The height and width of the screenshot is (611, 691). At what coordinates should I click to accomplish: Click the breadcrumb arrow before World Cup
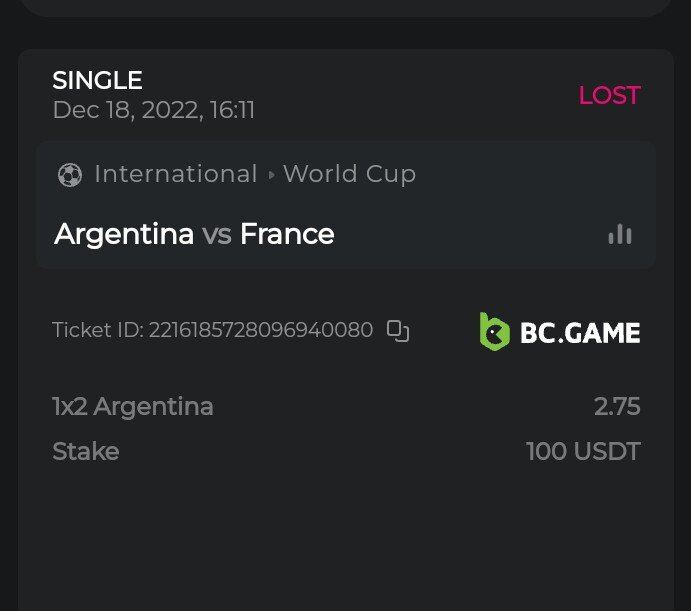pos(271,175)
